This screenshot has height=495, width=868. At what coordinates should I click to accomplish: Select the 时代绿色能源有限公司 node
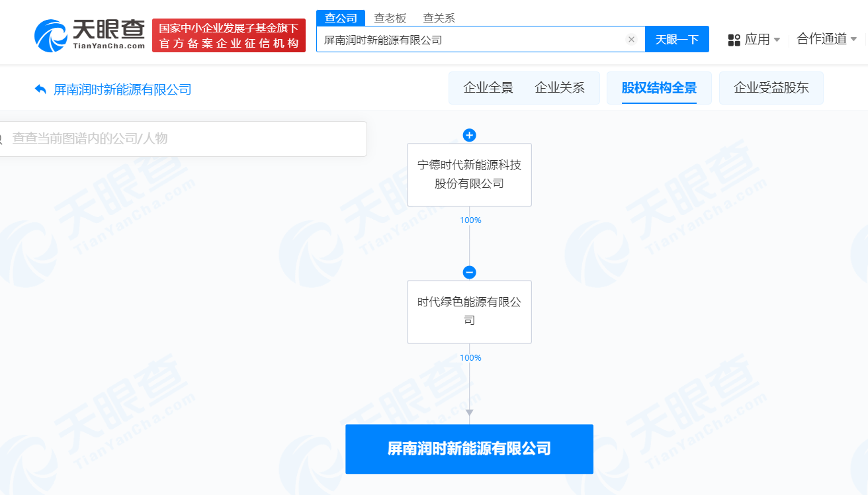(469, 312)
